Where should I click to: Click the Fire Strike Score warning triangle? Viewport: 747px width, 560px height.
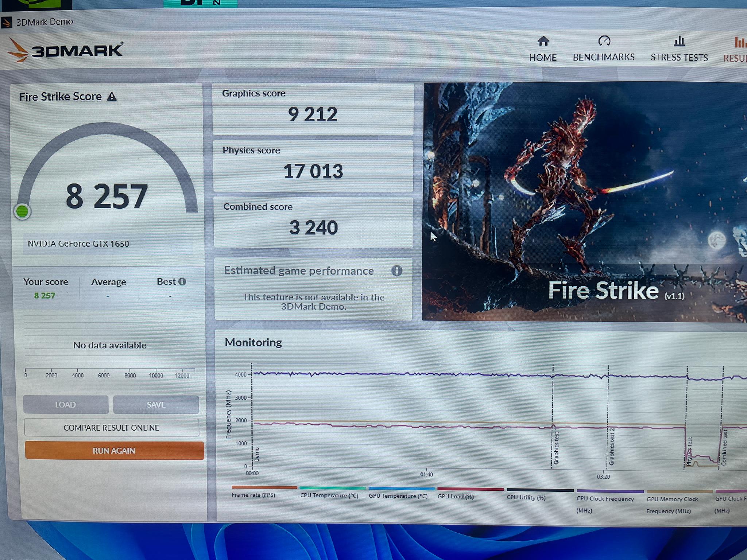tap(112, 97)
